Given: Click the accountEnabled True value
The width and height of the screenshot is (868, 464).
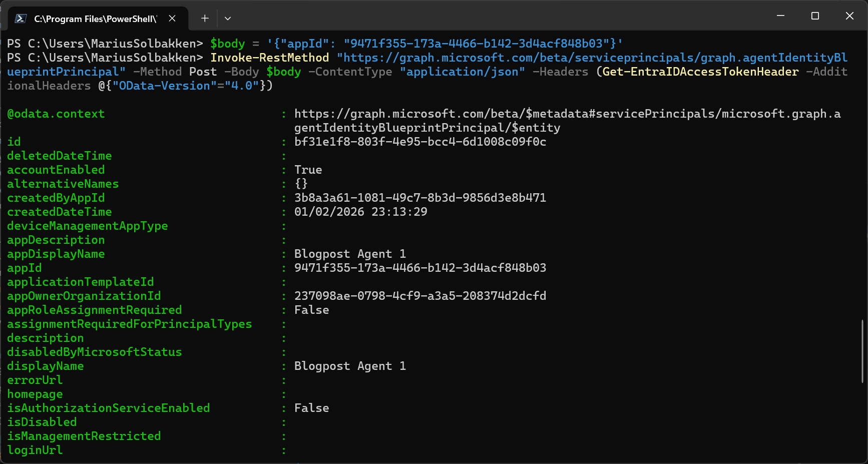Looking at the screenshot, I should click(308, 170).
